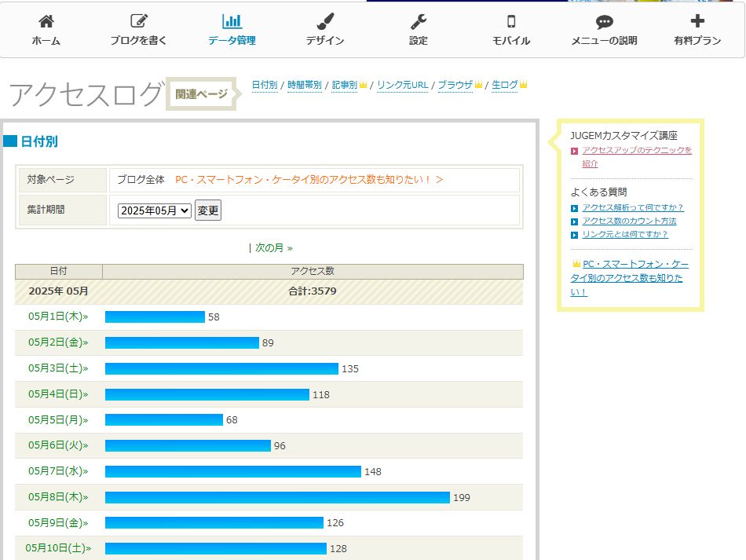Click the アクセス解析って何ですか？ FAQ link
The width and height of the screenshot is (746, 560).
click(x=633, y=208)
